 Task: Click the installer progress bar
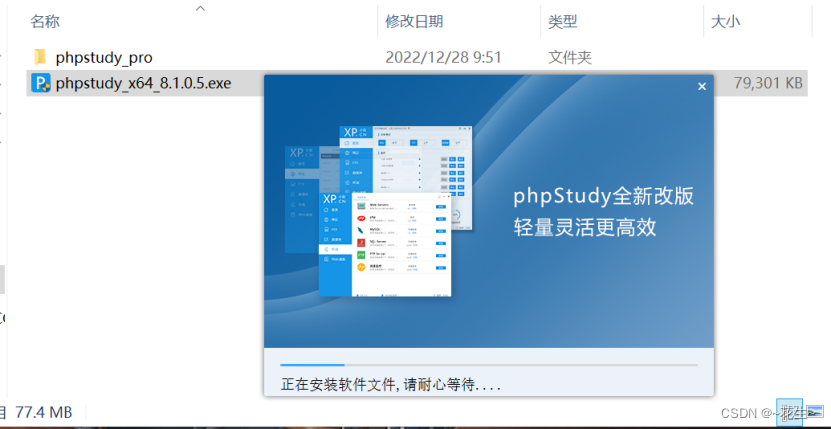click(x=489, y=365)
